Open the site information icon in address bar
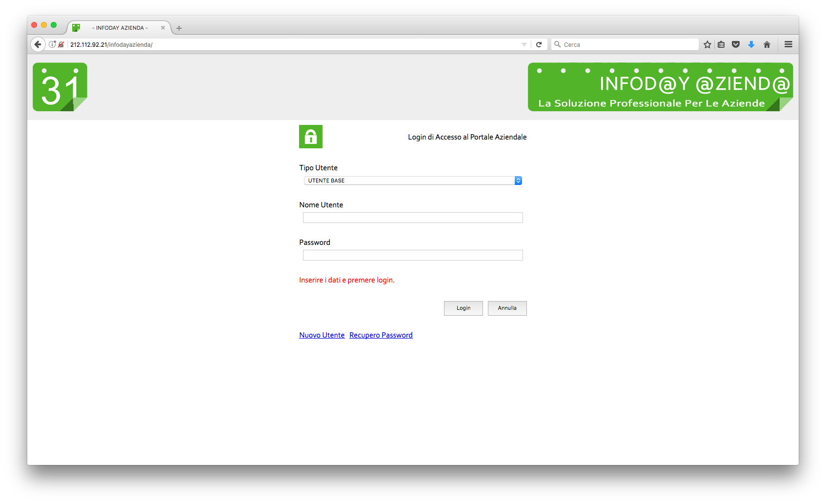The height and width of the screenshot is (504, 826). click(52, 44)
